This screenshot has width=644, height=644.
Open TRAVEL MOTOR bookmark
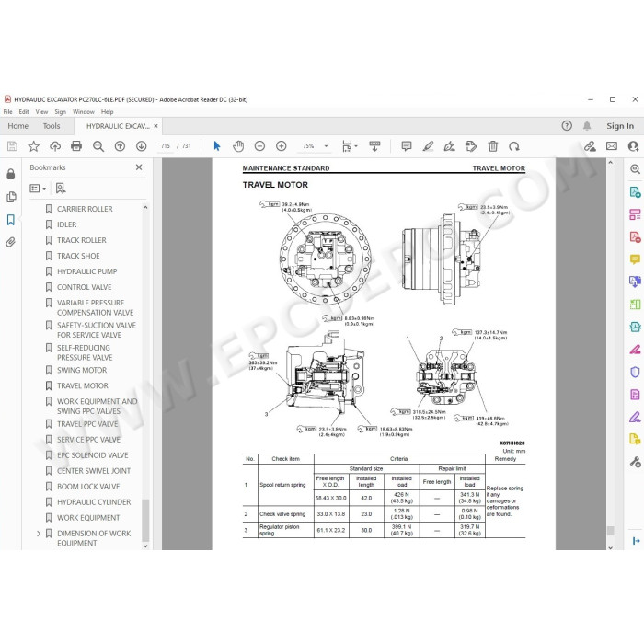pos(83,386)
